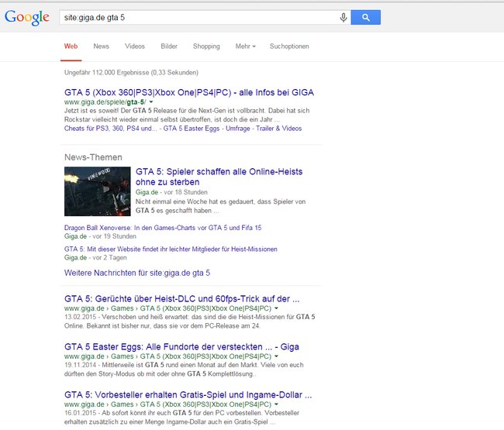Screen dimensions: 504x430
Task: Click snippet starting '13.02.2015 - Verschoben und heiß erwartet'
Action: [190, 322]
